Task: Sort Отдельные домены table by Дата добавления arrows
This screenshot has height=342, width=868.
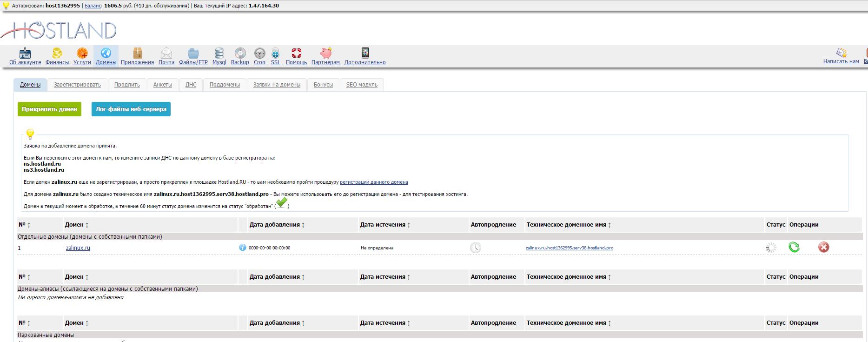Action: click(303, 225)
